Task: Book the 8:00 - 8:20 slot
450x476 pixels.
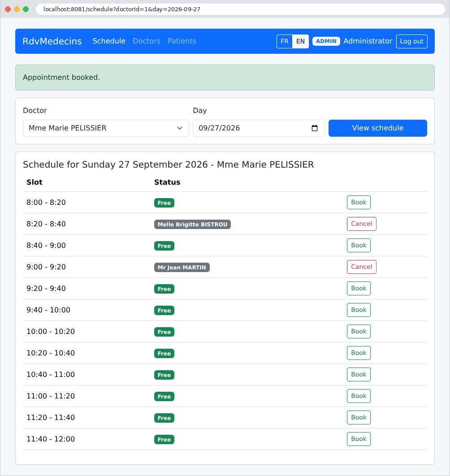Action: pos(359,203)
